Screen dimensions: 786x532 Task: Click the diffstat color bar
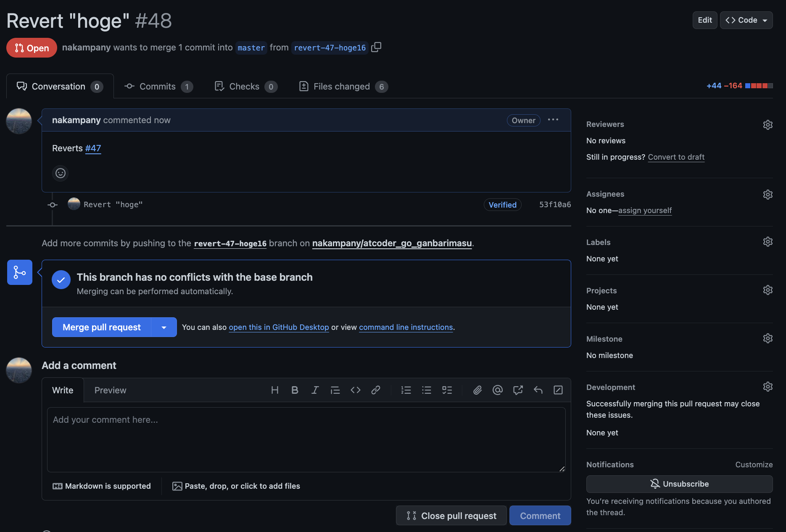pos(759,86)
